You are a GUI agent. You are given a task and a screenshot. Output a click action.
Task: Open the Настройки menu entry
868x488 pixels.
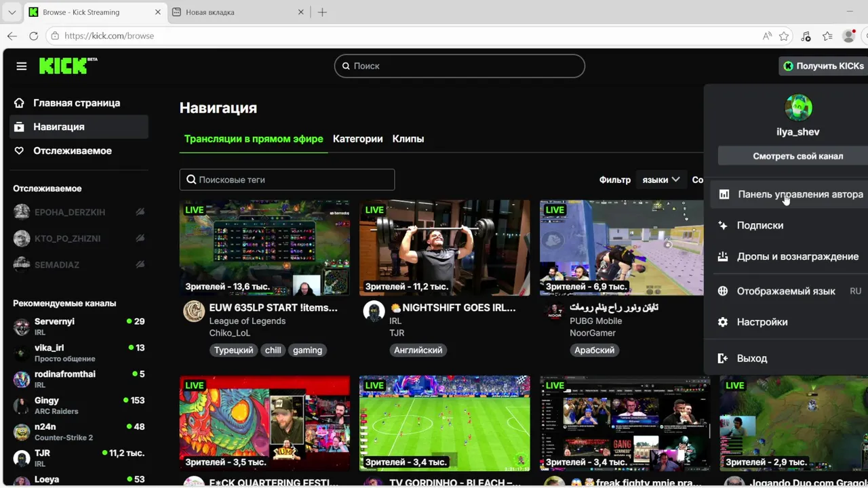(x=789, y=322)
